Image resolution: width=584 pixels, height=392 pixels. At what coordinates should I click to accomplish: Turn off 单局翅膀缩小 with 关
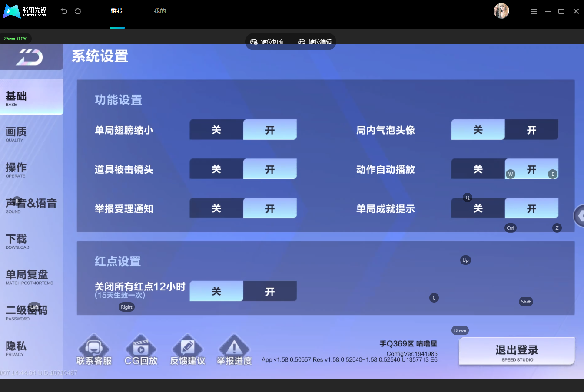(216, 130)
